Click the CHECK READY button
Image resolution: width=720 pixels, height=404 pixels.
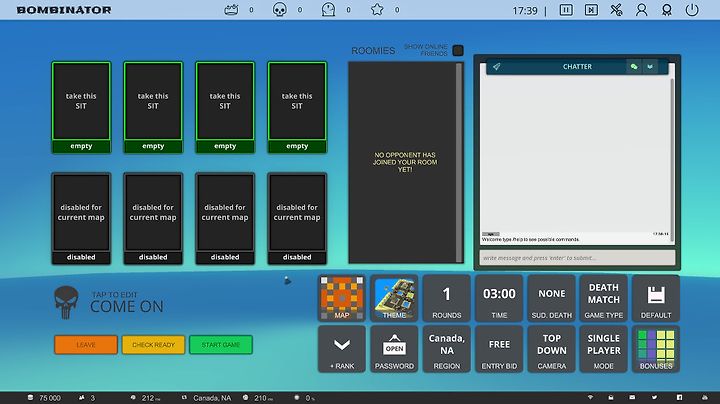coord(153,345)
